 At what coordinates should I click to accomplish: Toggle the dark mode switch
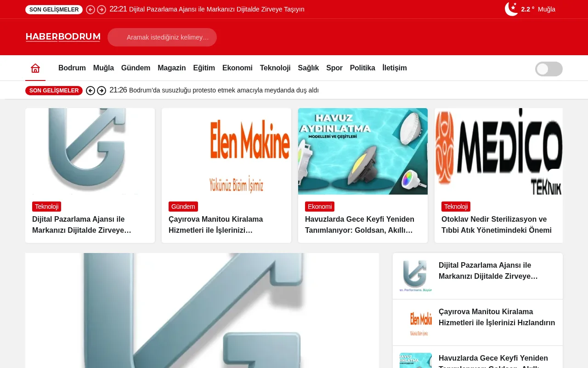(548, 69)
